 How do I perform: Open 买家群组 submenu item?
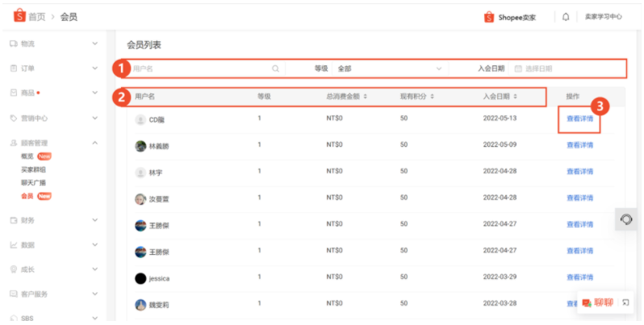(33, 169)
